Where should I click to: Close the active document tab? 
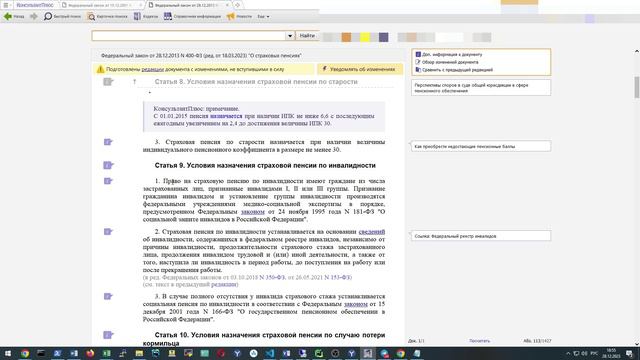(x=227, y=5)
